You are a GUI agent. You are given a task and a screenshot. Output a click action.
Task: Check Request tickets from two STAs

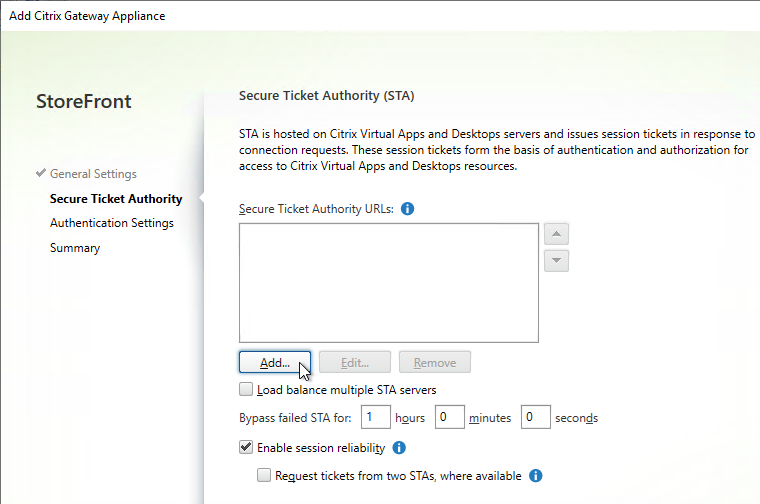264,475
